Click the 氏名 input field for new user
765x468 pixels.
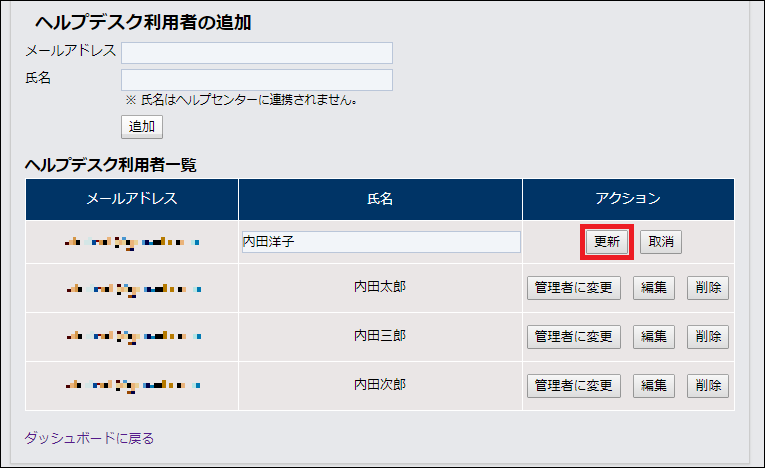click(x=256, y=80)
